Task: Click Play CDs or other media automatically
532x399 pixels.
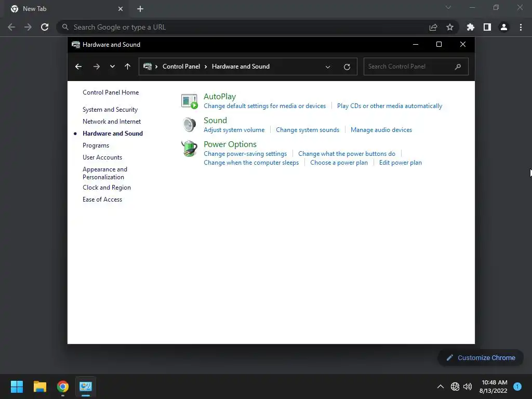Action: coord(390,106)
